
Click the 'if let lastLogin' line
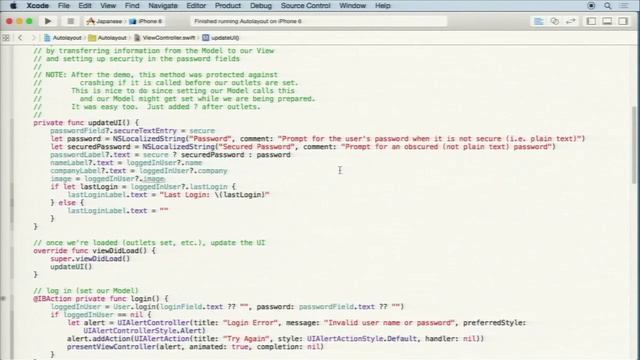143,187
